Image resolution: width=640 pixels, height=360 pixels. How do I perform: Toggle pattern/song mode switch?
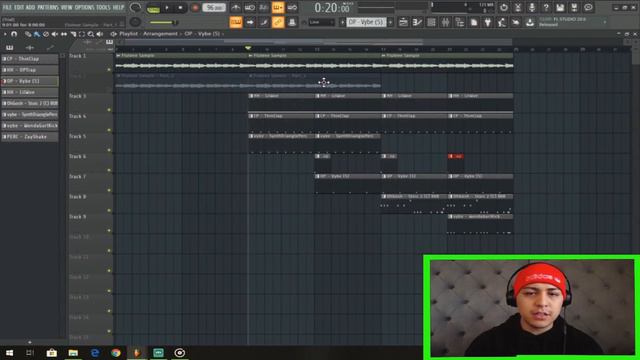coord(153,8)
